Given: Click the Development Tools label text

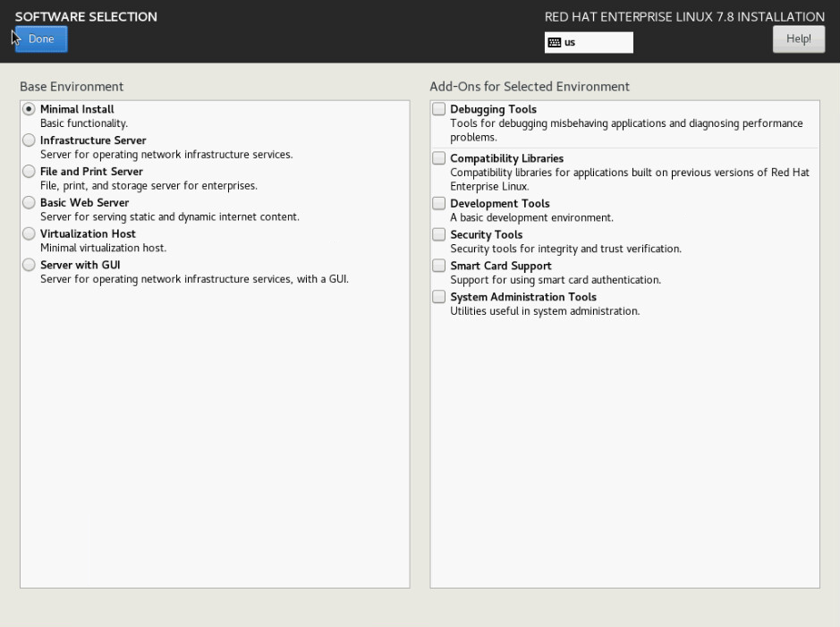Looking at the screenshot, I should [500, 204].
